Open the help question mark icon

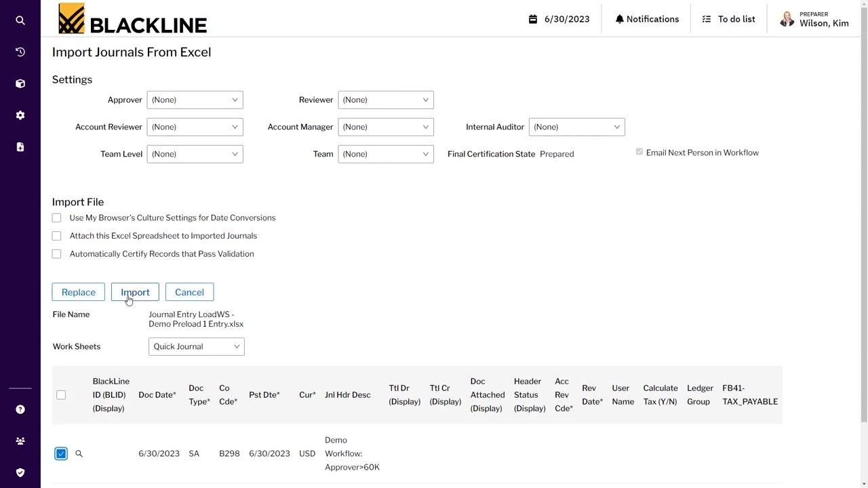pyautogui.click(x=20, y=409)
